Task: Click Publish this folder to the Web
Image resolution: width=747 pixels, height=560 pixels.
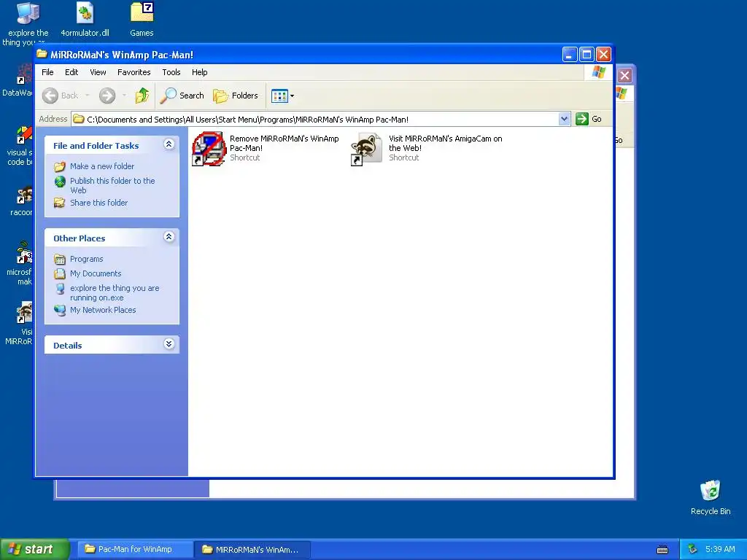Action: 112,185
